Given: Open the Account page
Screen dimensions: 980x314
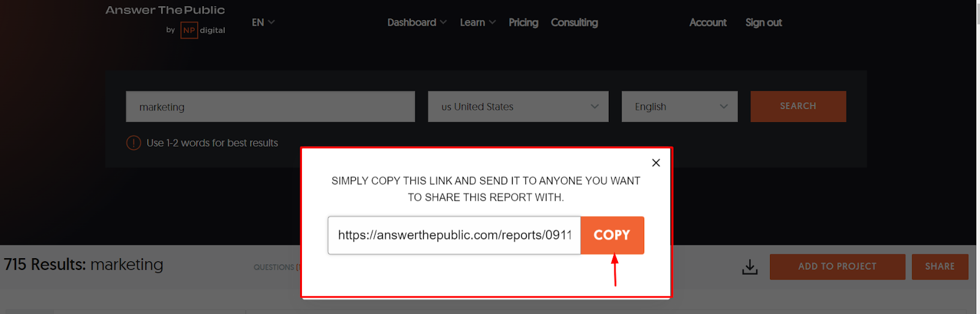Looking at the screenshot, I should point(707,23).
